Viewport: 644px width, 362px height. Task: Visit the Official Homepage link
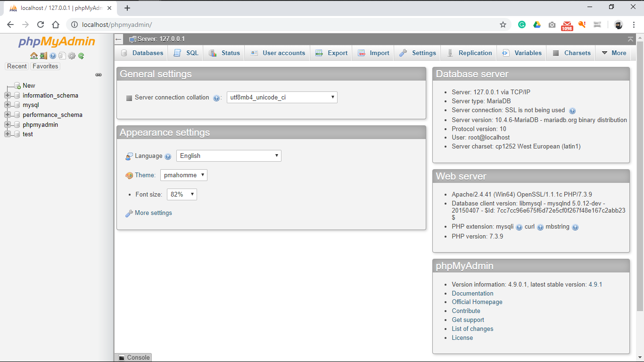pyautogui.click(x=477, y=302)
